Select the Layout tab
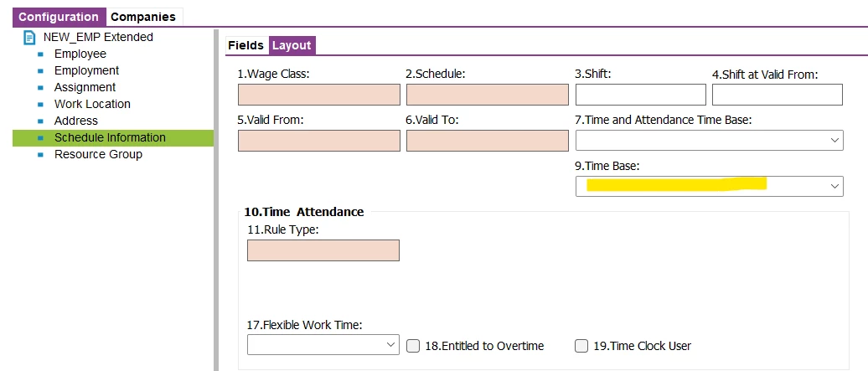Image resolution: width=868 pixels, height=371 pixels. point(292,45)
